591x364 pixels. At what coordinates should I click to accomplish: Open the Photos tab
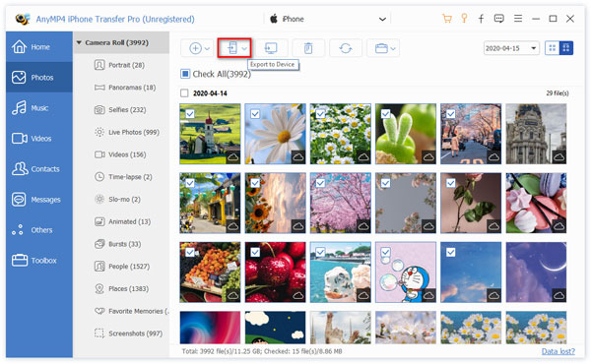click(x=39, y=77)
